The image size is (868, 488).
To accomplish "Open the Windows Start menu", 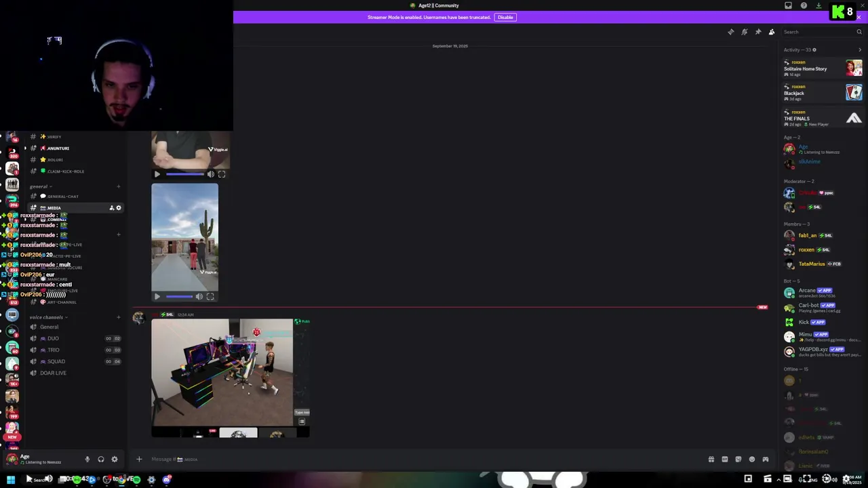I will coord(10,480).
